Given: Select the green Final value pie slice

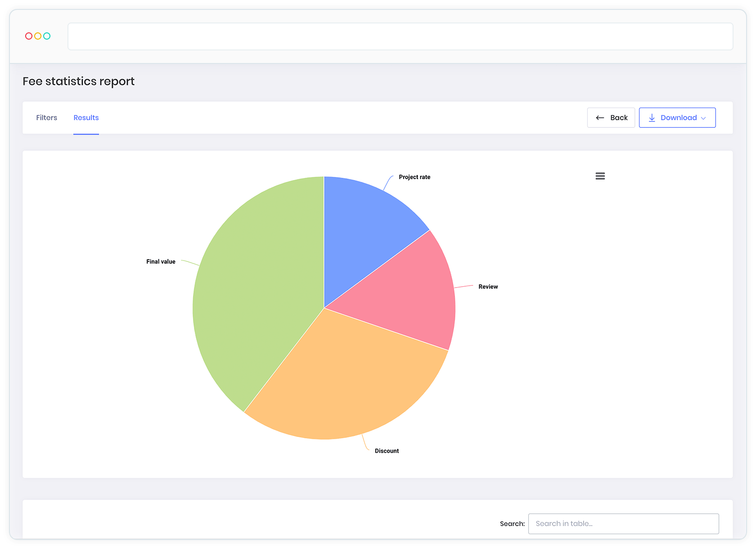Looking at the screenshot, I should (256, 292).
